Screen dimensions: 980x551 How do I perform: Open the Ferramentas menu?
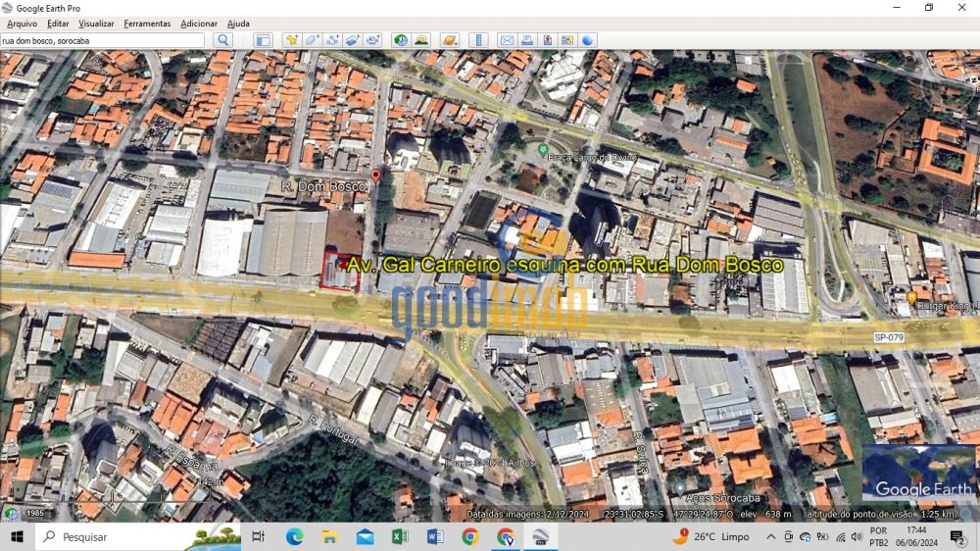(147, 24)
